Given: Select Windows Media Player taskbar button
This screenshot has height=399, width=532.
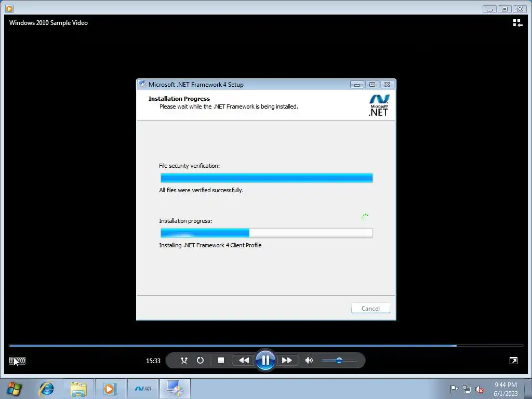Looking at the screenshot, I should click(110, 389).
